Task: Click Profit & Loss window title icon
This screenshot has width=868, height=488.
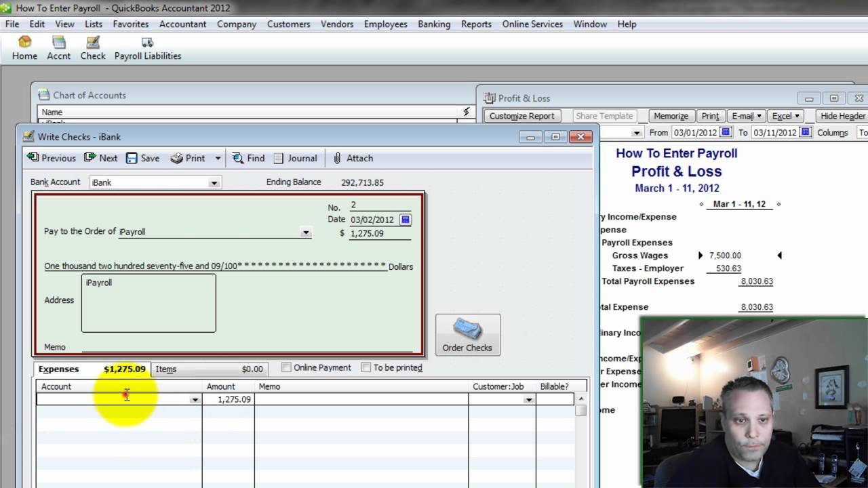Action: click(x=489, y=98)
